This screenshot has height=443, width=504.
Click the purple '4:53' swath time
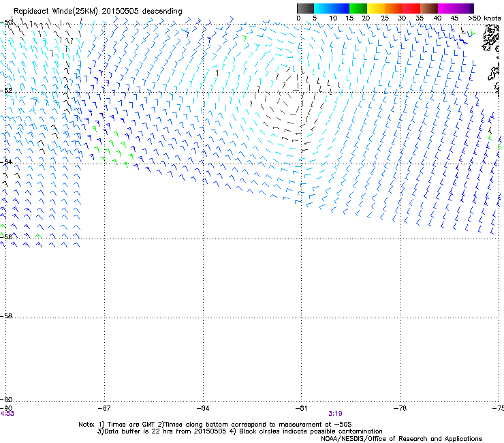7,414
